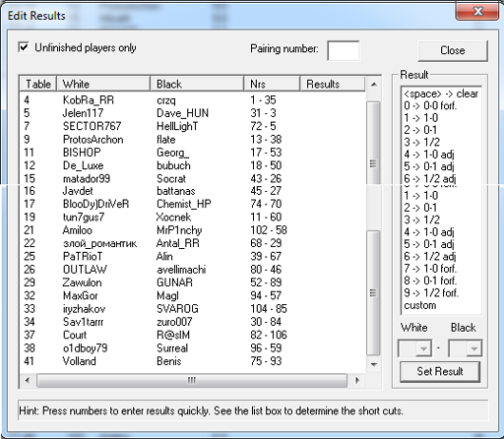Open the Black score dropdown
This screenshot has width=504, height=439.
(466, 348)
